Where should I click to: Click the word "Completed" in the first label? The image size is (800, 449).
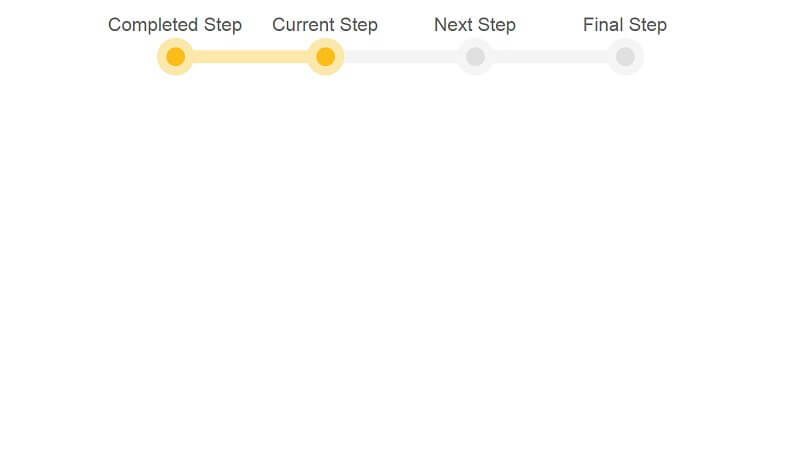[x=153, y=25]
